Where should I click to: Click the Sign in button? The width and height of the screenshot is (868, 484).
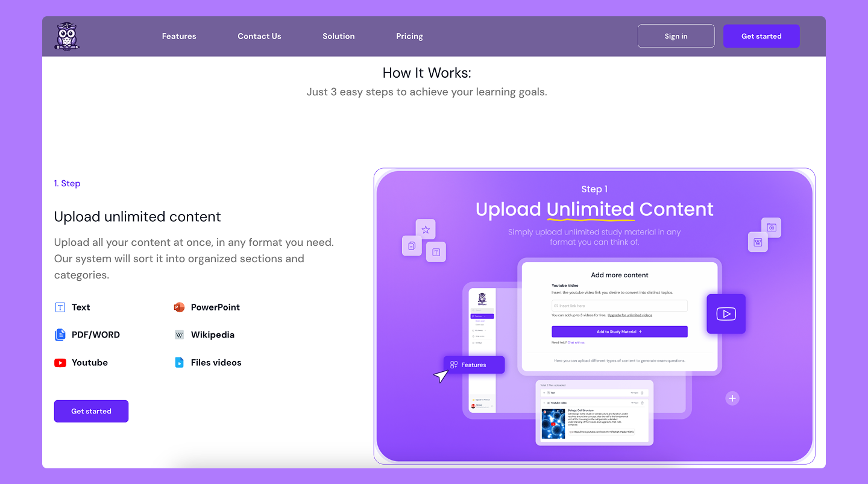(x=676, y=36)
